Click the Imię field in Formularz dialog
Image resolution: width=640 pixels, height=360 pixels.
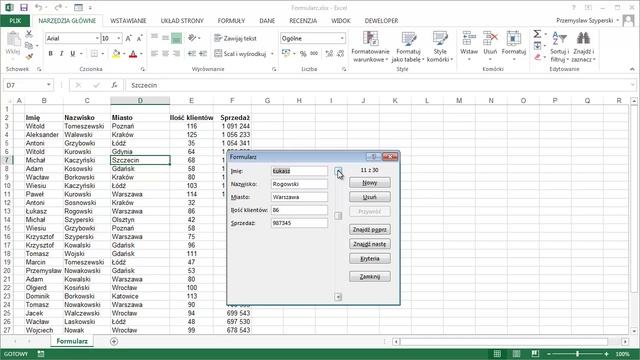299,171
